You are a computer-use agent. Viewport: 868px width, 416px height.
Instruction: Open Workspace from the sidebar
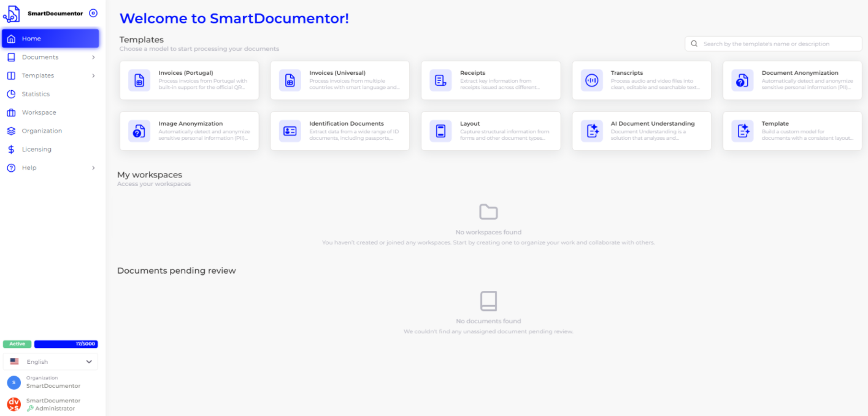pos(39,112)
